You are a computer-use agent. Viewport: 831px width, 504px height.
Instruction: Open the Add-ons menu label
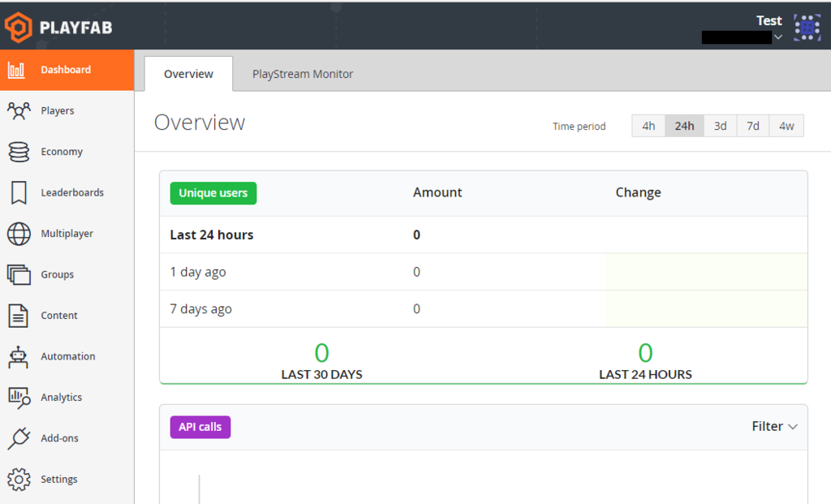point(59,438)
